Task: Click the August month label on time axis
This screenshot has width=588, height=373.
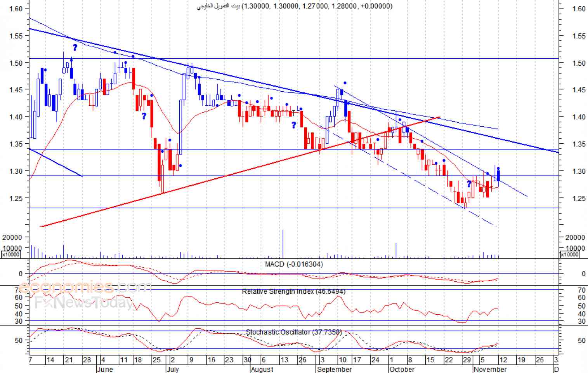Action: [x=262, y=369]
